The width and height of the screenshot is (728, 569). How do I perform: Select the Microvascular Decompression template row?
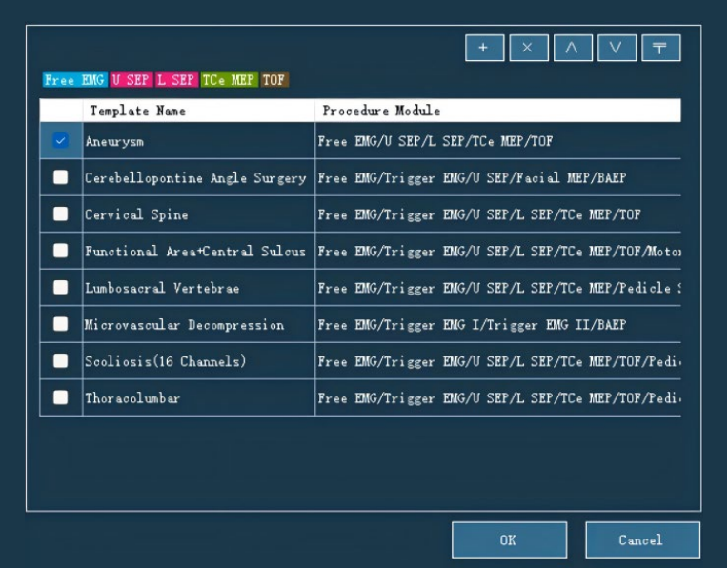point(184,325)
